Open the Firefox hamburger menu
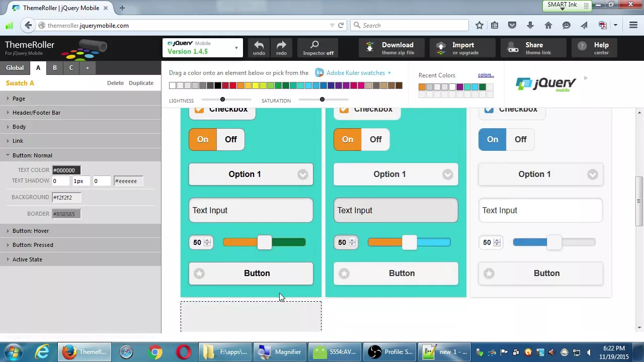Screen dimensions: 644x362 click(633, 25)
